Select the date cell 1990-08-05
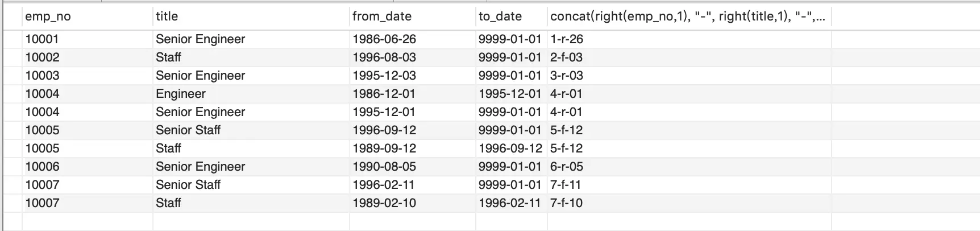 click(x=384, y=167)
